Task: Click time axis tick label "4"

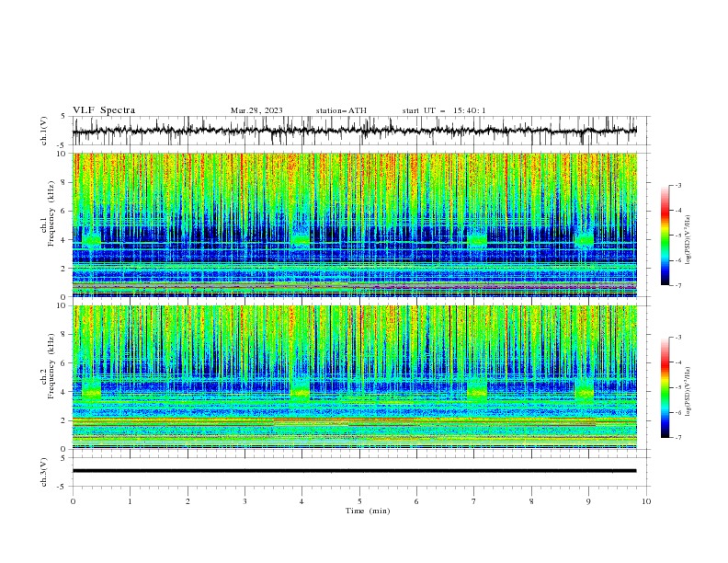Action: point(301,501)
